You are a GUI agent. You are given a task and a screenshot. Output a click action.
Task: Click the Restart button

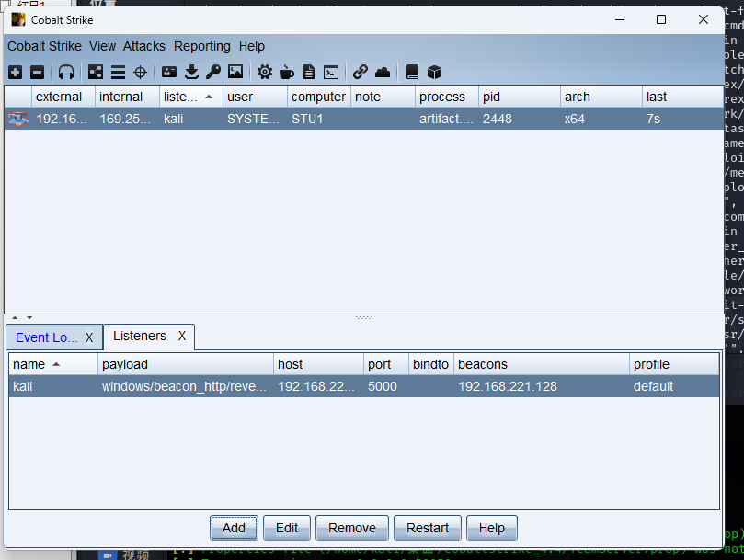pyautogui.click(x=428, y=528)
